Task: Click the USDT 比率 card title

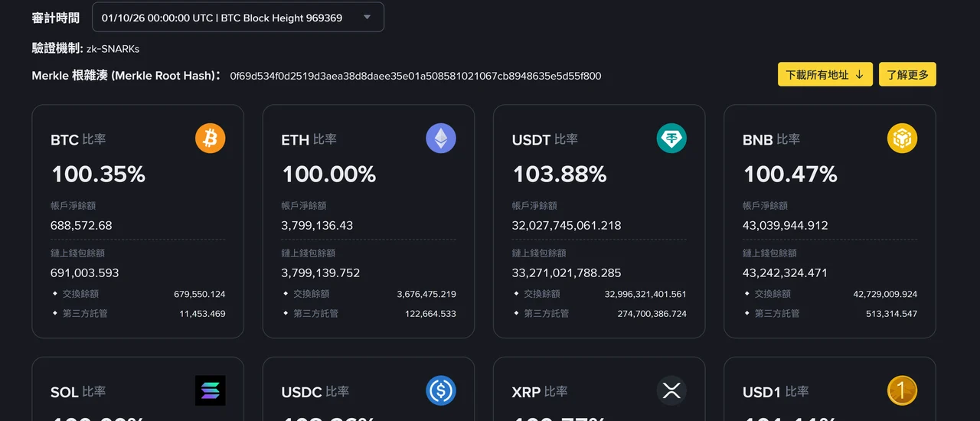Action: tap(545, 140)
